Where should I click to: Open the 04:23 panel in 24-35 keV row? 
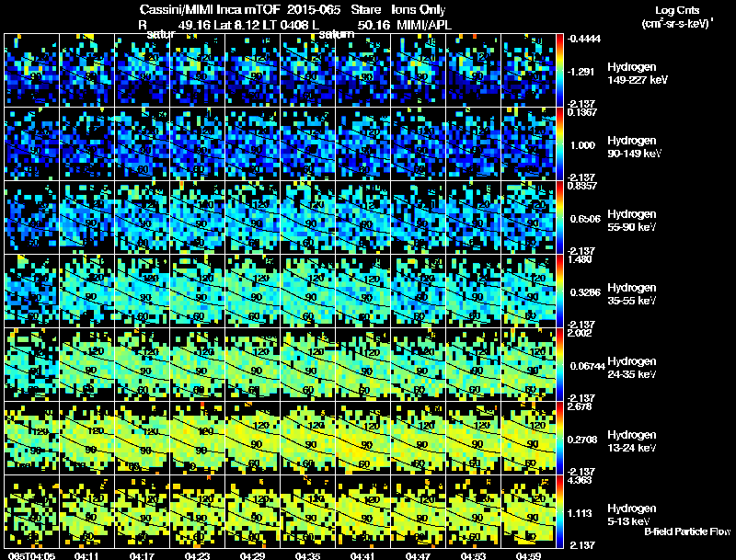[x=197, y=364]
